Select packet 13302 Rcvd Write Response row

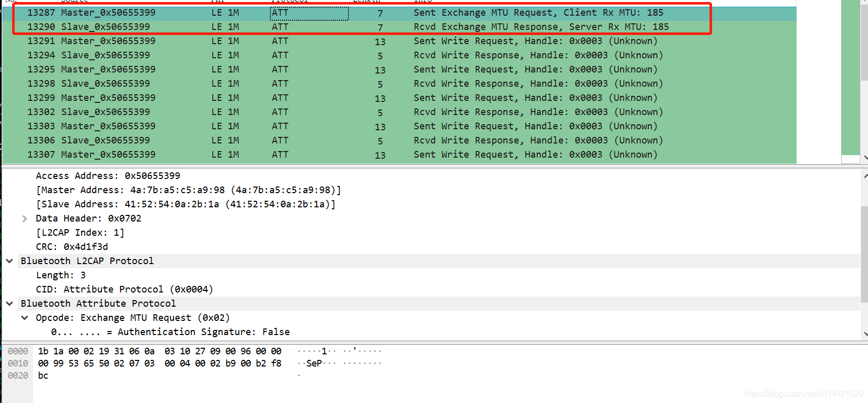pyautogui.click(x=399, y=113)
